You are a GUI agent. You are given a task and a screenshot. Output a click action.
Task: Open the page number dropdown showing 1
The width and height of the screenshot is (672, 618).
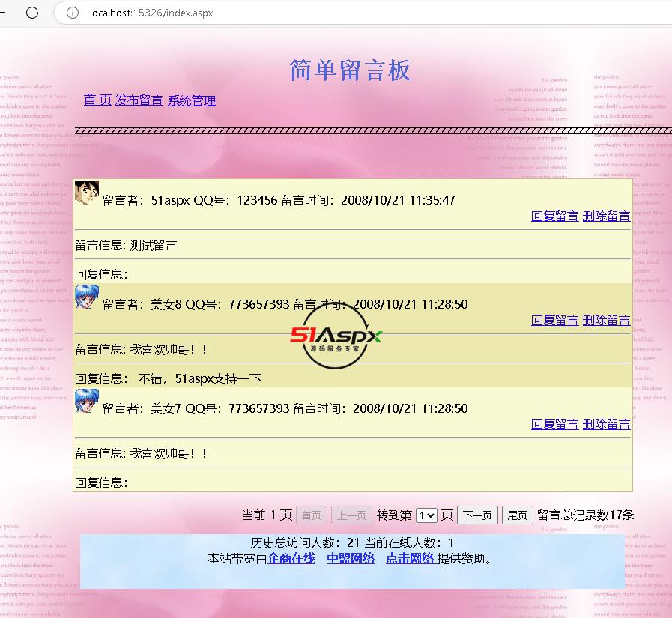426,515
